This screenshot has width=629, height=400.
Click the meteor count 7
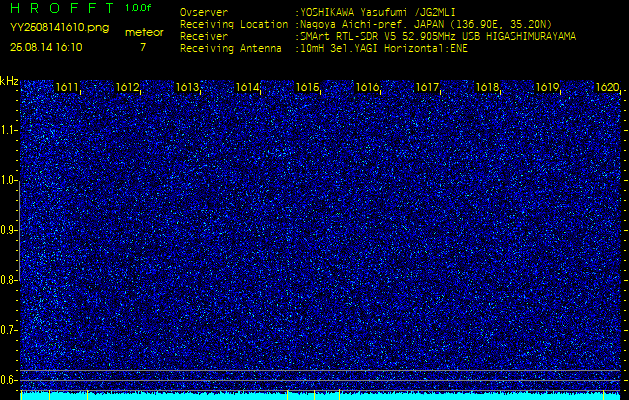pyautogui.click(x=143, y=47)
